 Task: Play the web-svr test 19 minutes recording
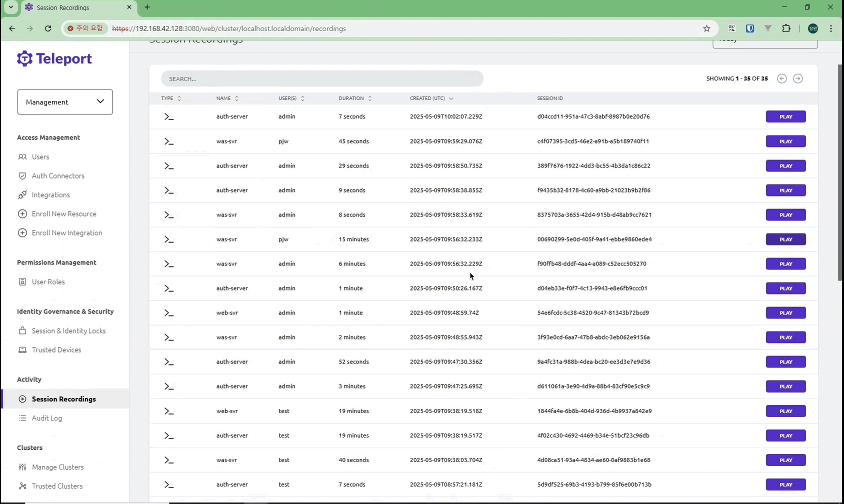[785, 411]
